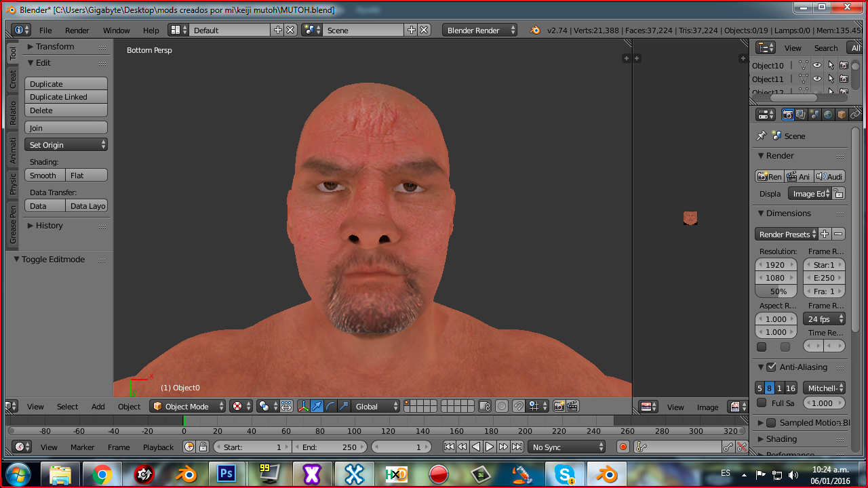Image resolution: width=868 pixels, height=488 pixels.
Task: Enable the Anti-Aliasing checkbox
Action: [771, 367]
